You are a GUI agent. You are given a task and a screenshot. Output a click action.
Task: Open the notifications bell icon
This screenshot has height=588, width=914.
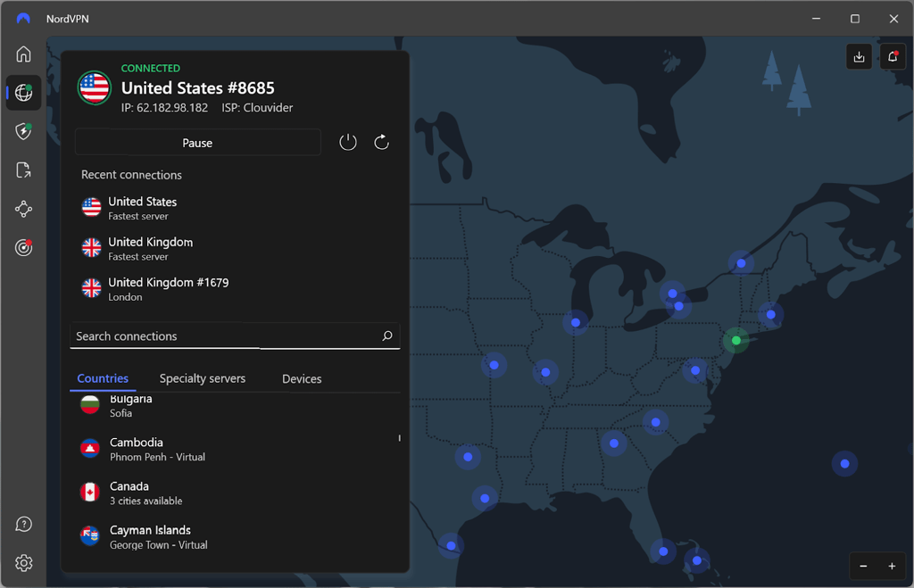point(893,56)
